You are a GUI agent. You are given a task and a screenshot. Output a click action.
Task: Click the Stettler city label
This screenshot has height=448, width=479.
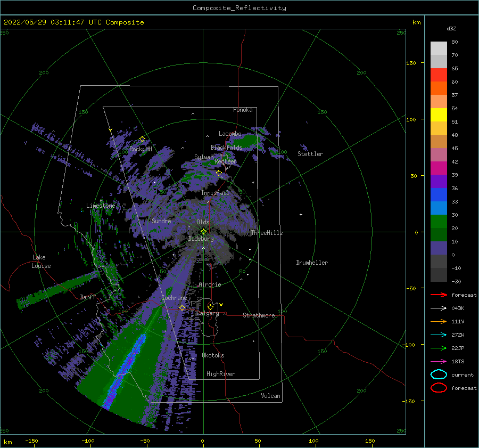pos(310,154)
